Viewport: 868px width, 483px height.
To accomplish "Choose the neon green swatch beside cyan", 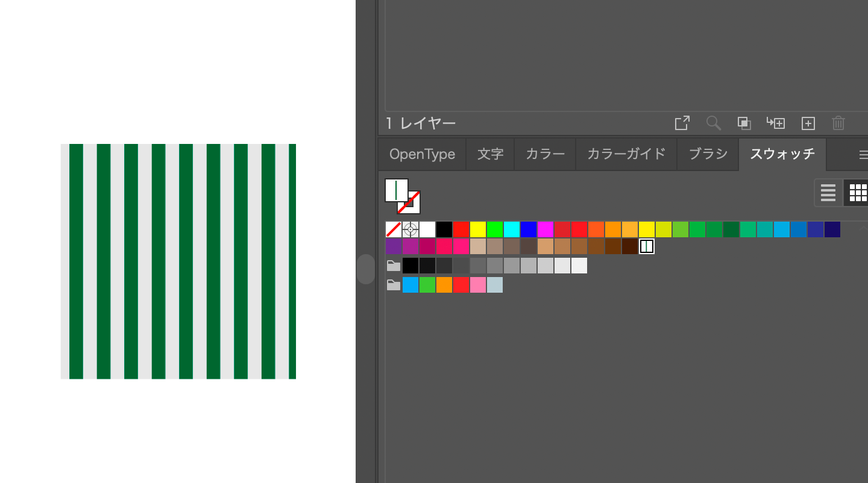I will pos(494,229).
